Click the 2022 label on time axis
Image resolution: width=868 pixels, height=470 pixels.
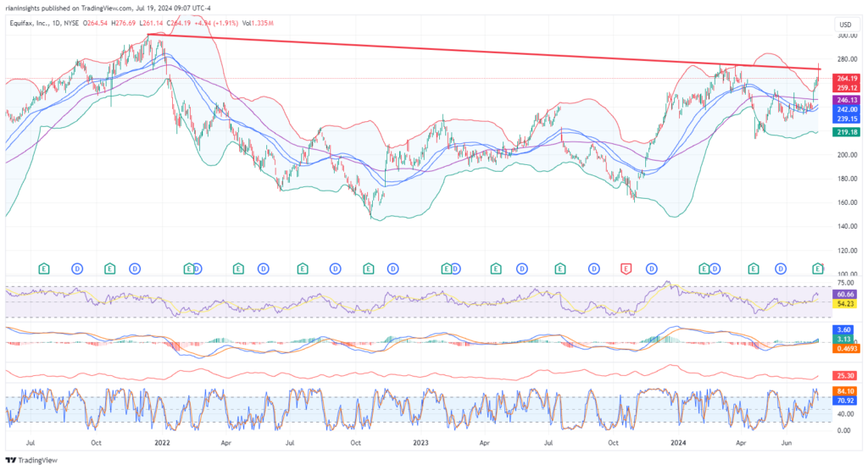161,442
